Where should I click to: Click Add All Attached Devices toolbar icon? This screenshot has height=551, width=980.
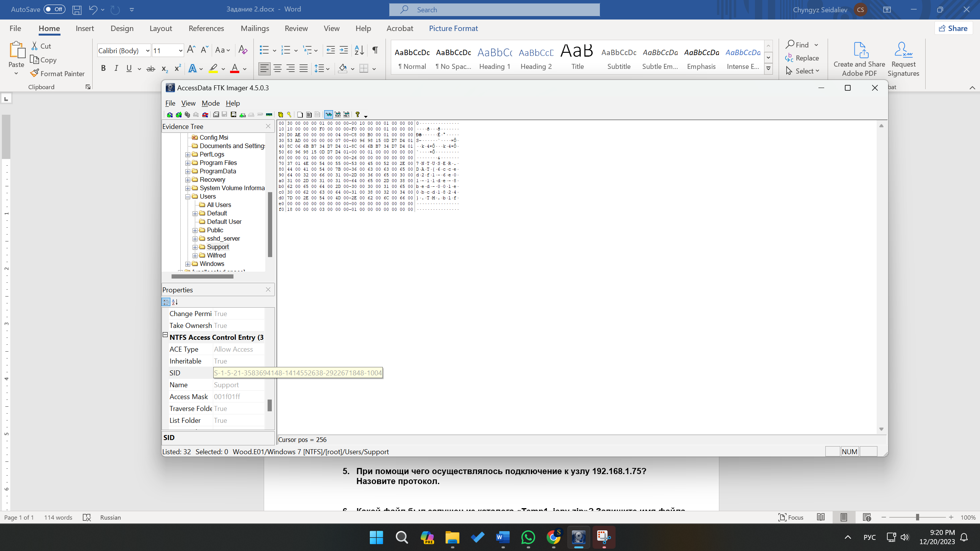[x=179, y=114]
